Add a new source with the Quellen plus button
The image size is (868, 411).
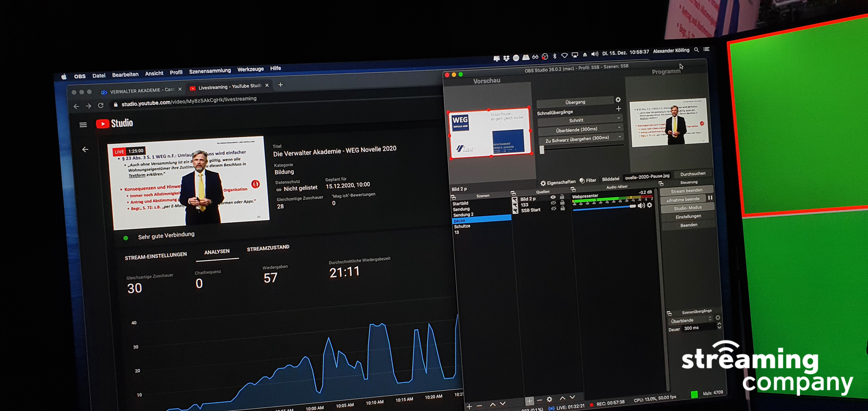(x=529, y=401)
